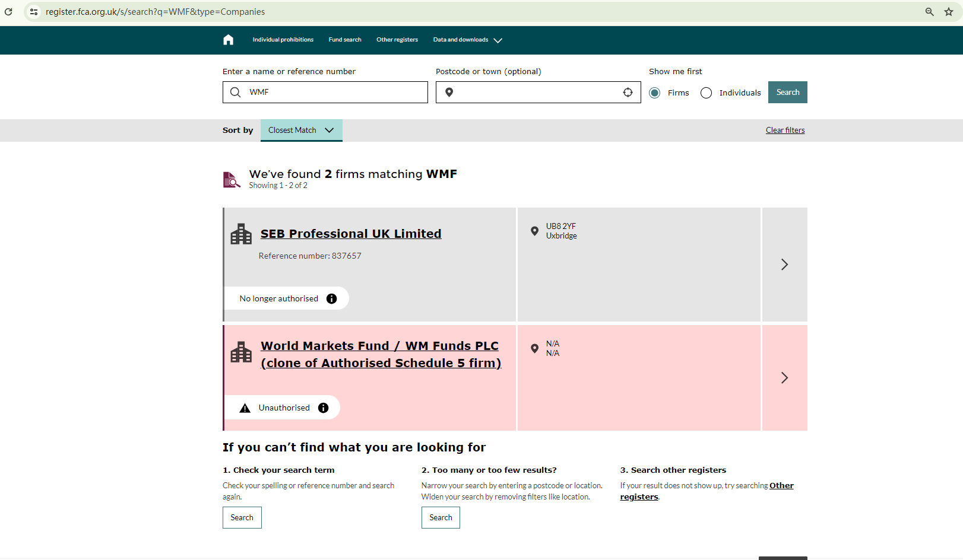Click the teal Search button
The height and width of the screenshot is (560, 963).
(x=788, y=92)
